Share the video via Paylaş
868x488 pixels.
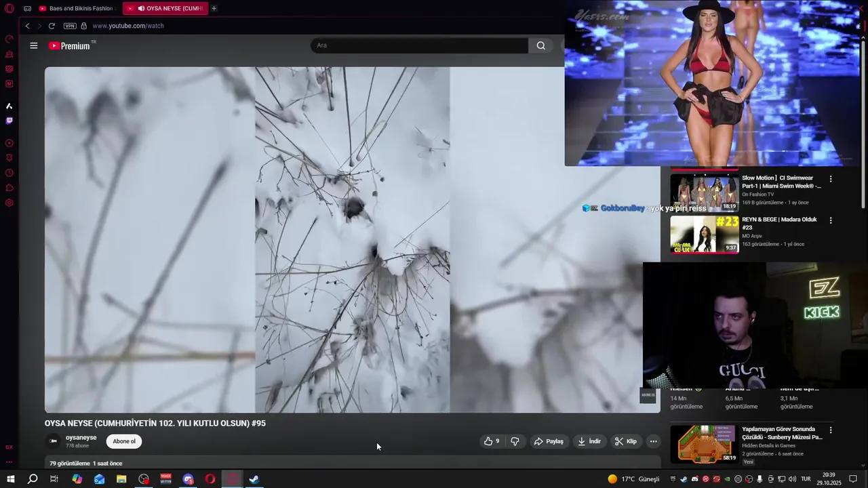[x=549, y=441]
